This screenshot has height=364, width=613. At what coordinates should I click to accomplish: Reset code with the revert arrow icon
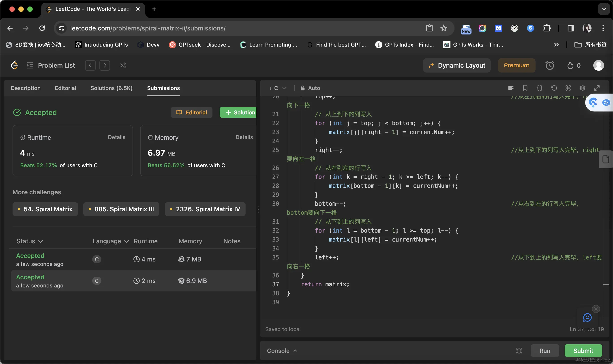(x=554, y=88)
